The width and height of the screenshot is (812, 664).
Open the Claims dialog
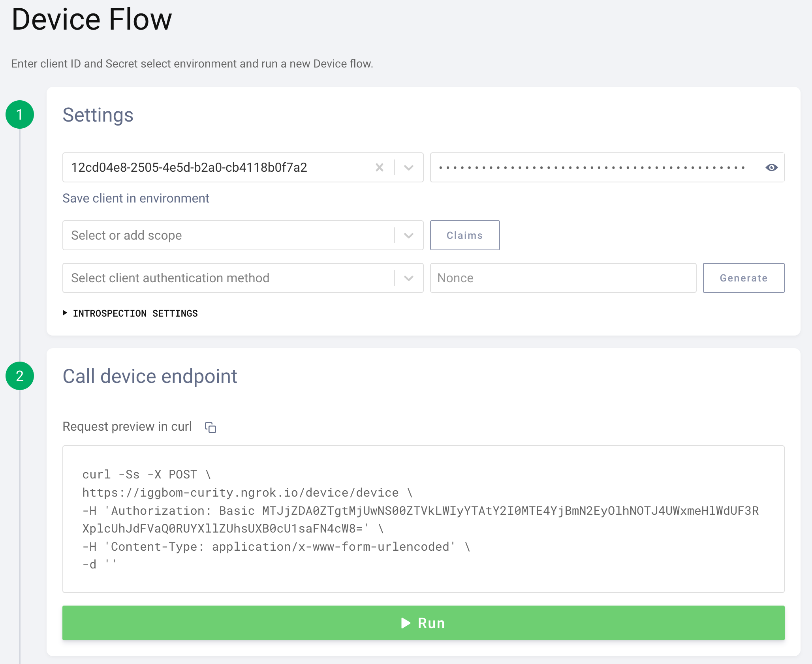coord(464,235)
